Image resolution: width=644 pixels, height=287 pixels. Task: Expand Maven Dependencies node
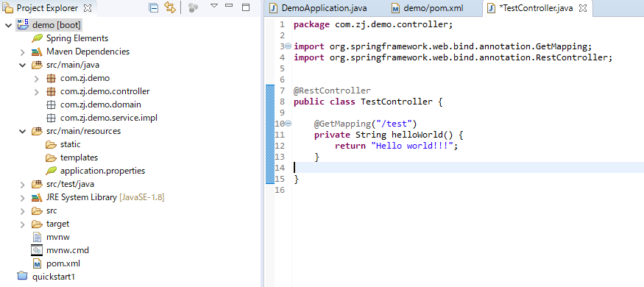point(22,52)
